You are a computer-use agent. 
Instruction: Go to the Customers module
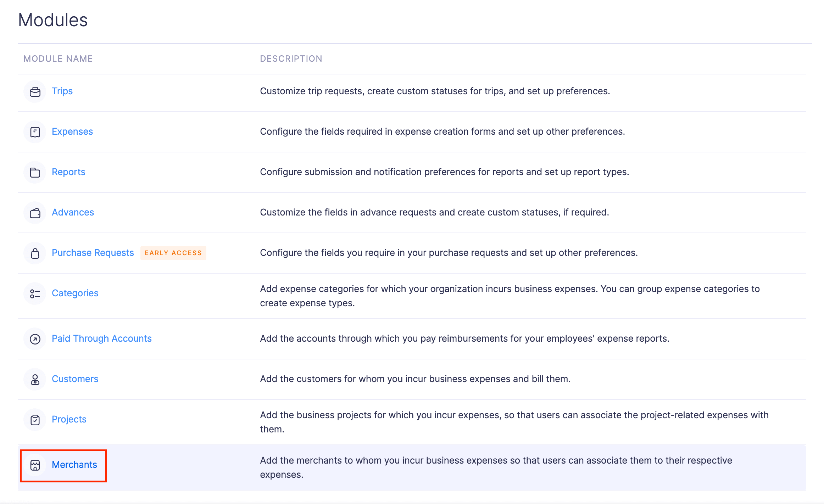click(x=75, y=379)
